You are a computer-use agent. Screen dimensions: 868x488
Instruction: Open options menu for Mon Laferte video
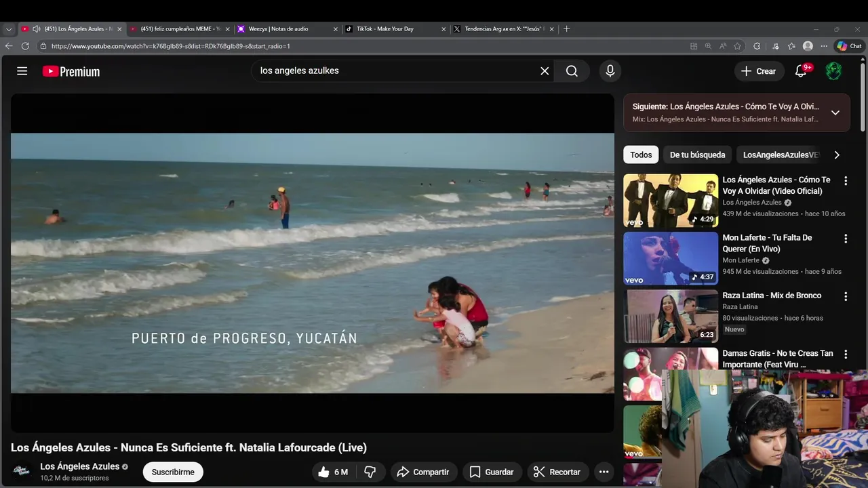click(x=846, y=239)
